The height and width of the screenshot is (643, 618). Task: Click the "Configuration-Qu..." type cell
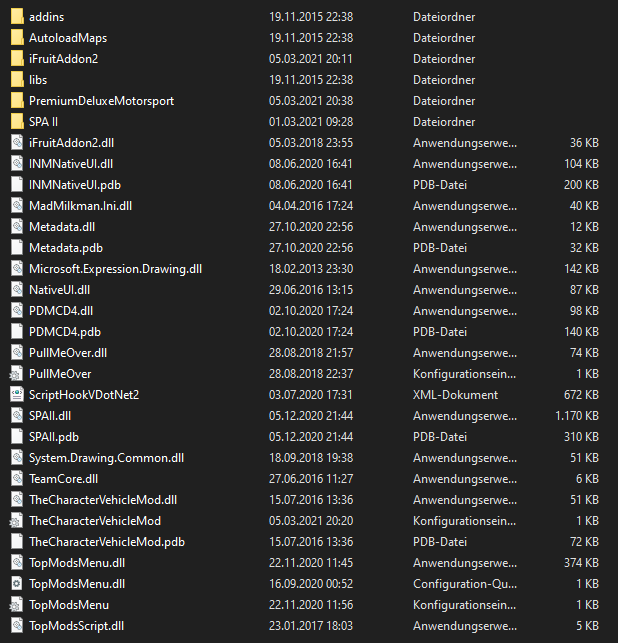465,584
